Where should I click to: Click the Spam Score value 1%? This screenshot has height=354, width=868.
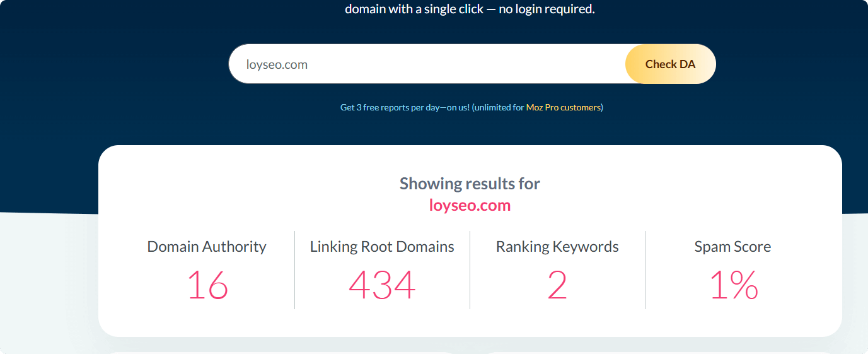[733, 285]
